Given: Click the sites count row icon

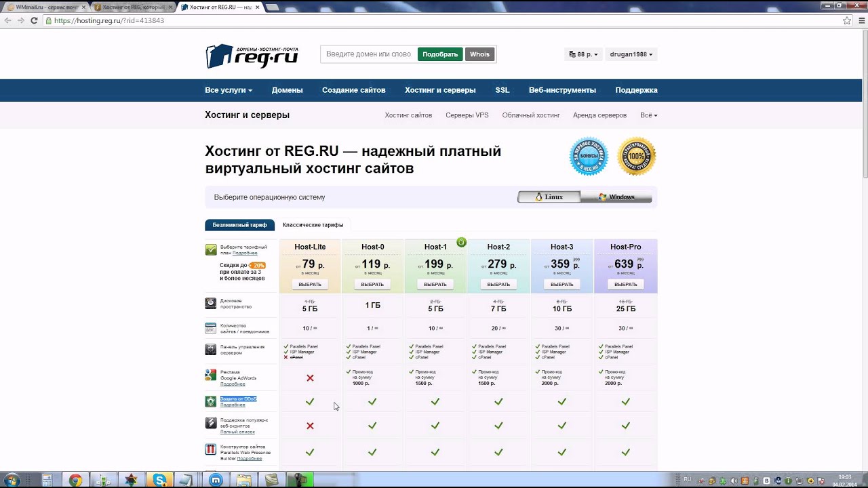Looking at the screenshot, I should click(211, 328).
